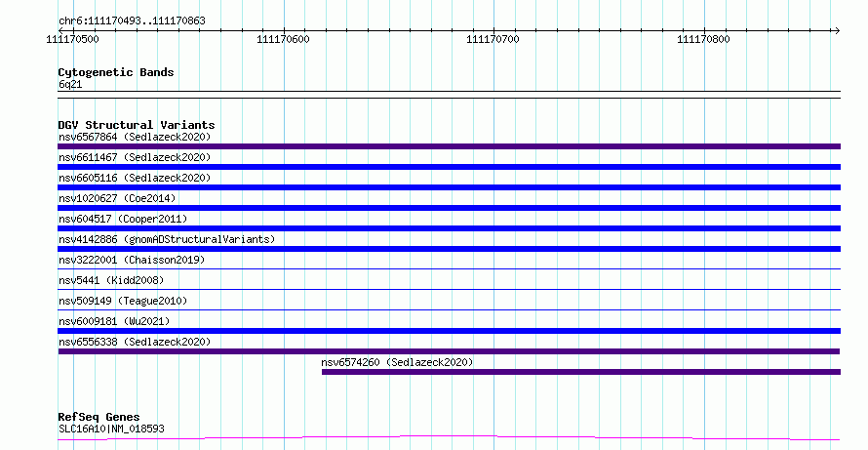
Task: Open variant nsv6605116 (Sedlazeck2020) label
Action: tap(135, 178)
